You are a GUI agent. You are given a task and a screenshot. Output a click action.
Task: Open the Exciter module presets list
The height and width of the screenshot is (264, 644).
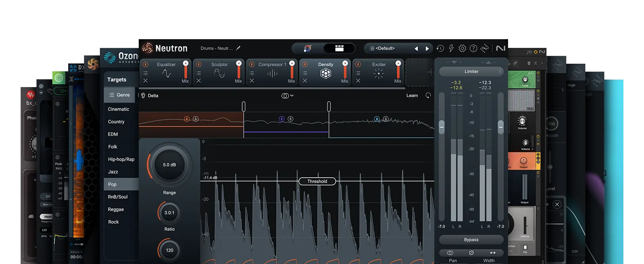point(358,73)
